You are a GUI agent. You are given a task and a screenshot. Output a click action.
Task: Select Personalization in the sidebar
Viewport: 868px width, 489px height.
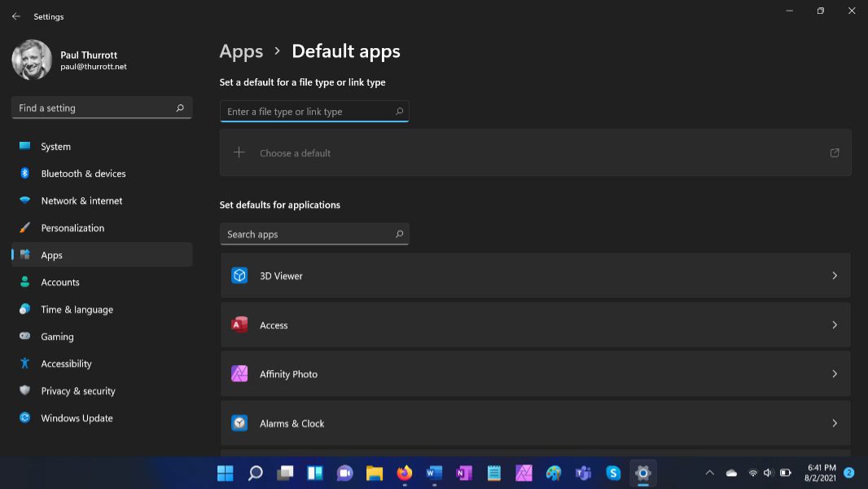pos(72,228)
